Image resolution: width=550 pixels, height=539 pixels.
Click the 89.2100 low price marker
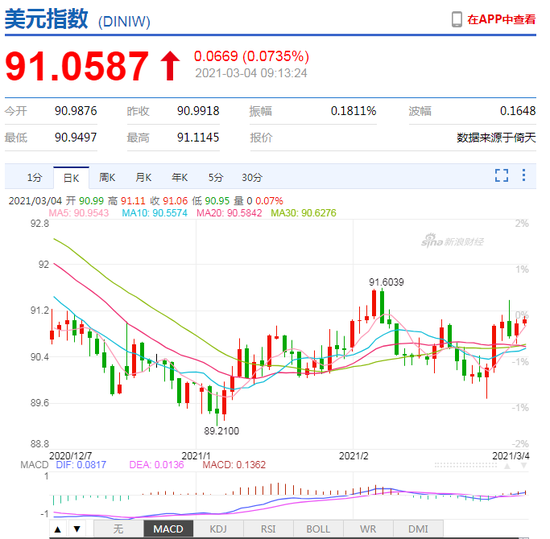(222, 431)
